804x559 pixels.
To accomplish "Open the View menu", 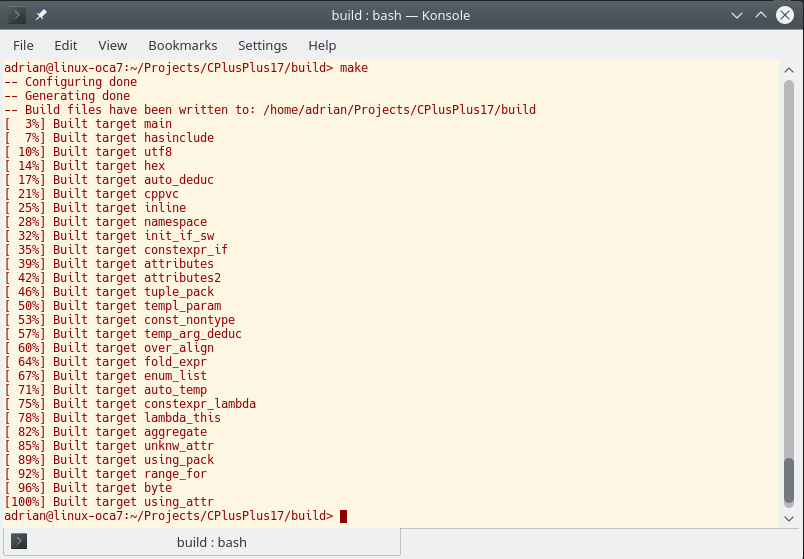I will click(113, 46).
